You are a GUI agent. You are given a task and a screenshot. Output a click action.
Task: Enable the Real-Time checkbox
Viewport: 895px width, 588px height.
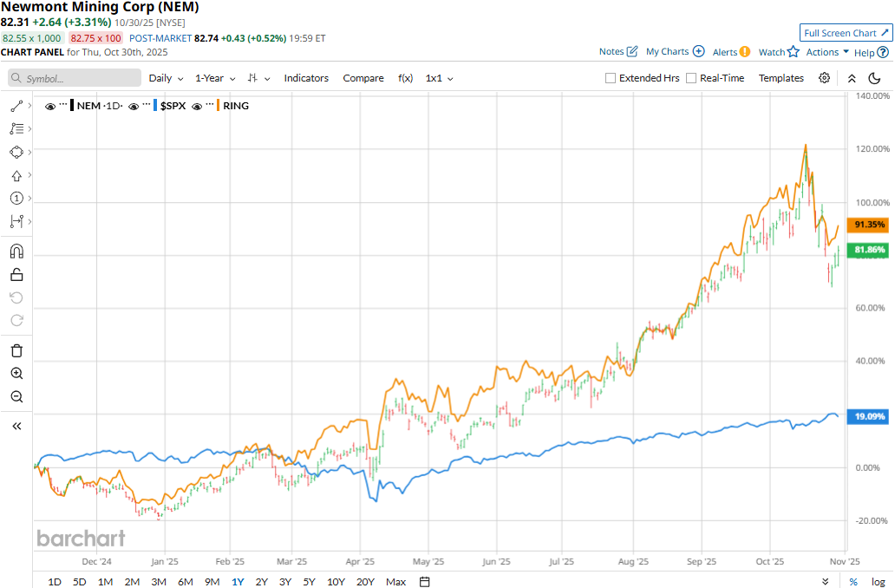691,78
